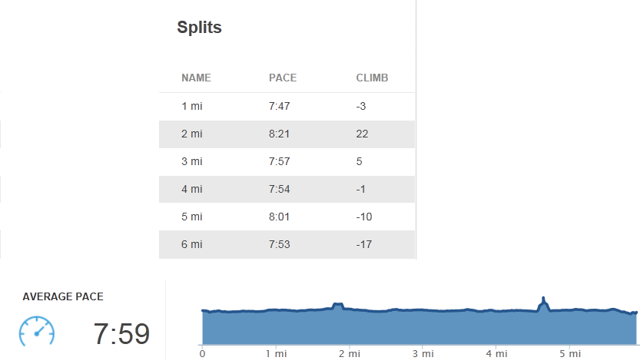Click the NAME column header
640x364 pixels.
pyautogui.click(x=197, y=78)
